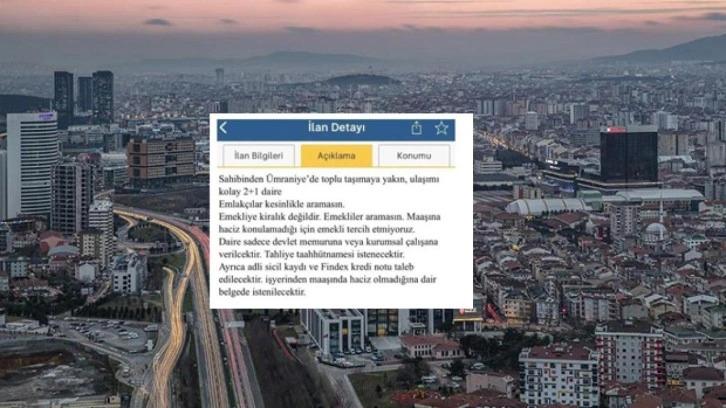
Task: Click the tall white skyscraper in background
Action: pos(32,164)
